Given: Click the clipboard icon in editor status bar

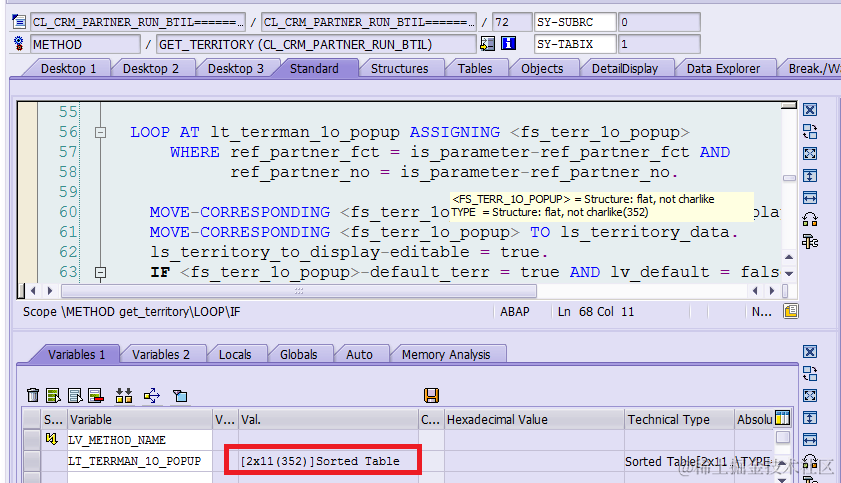Looking at the screenshot, I should click(791, 311).
